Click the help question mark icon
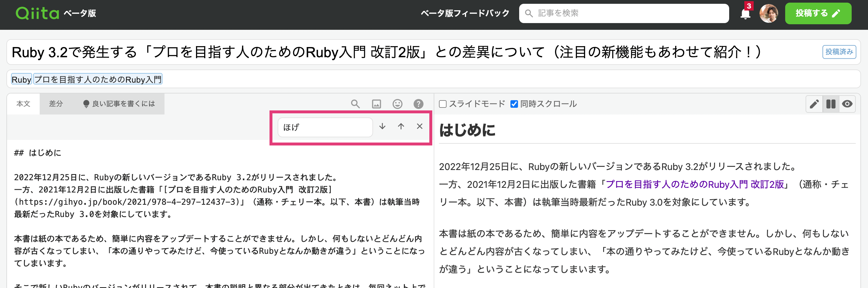This screenshot has width=868, height=288. tap(418, 104)
